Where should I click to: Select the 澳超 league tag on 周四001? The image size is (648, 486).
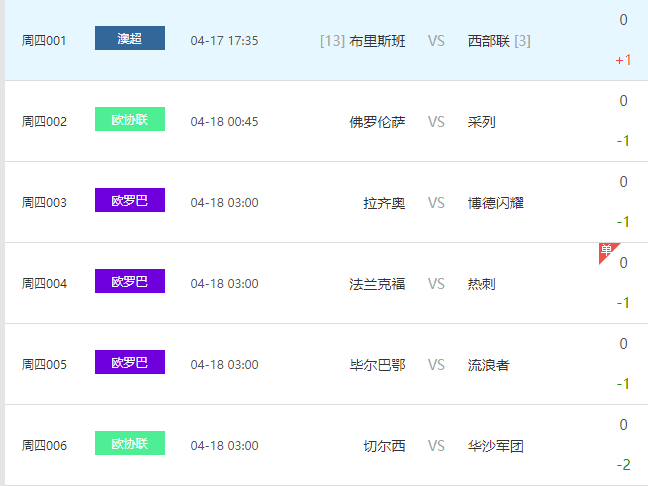130,38
